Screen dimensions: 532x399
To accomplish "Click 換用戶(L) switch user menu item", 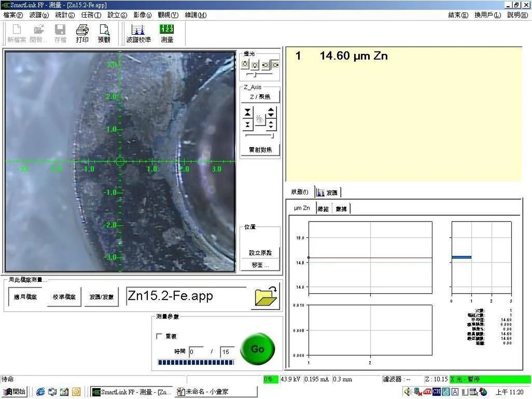I will point(487,15).
